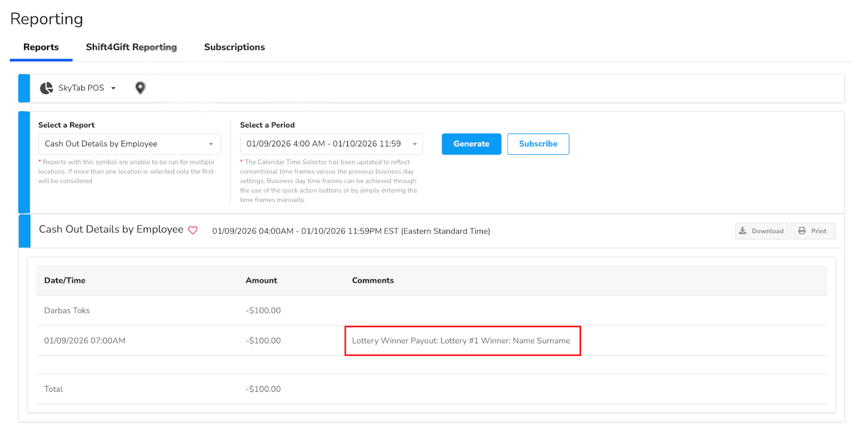The width and height of the screenshot is (868, 442).
Task: Select the 01/09/2026 07:00AM entry
Action: point(85,341)
